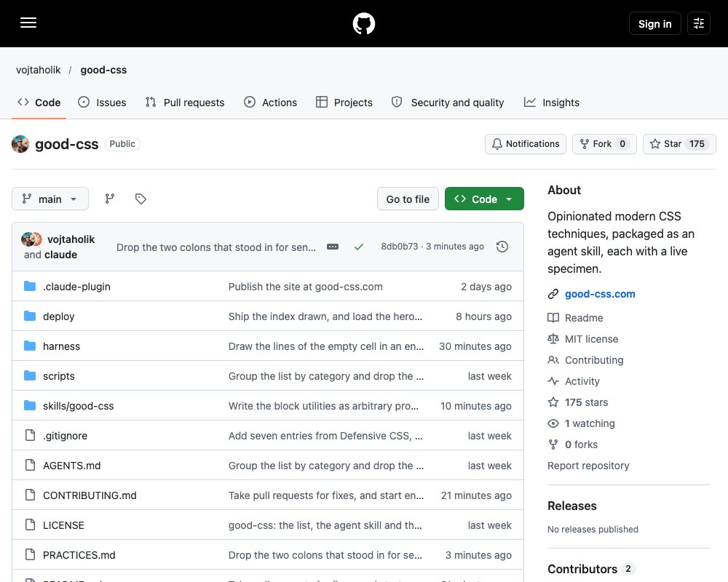728x582 pixels.
Task: Open the skills/good-css folder
Action: pos(78,406)
